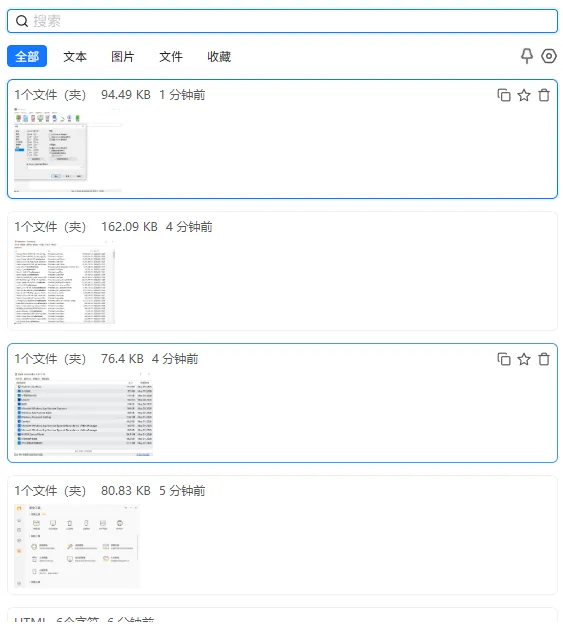Switch to the 图片 tab
This screenshot has width=563, height=628.
pyautogui.click(x=123, y=56)
